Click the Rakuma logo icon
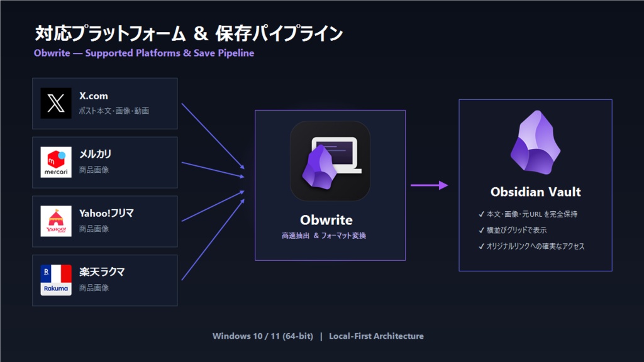The height and width of the screenshot is (362, 644). (56, 280)
